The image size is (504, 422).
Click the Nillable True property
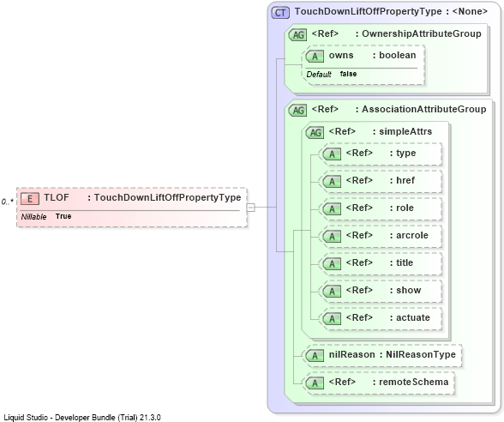[46, 216]
